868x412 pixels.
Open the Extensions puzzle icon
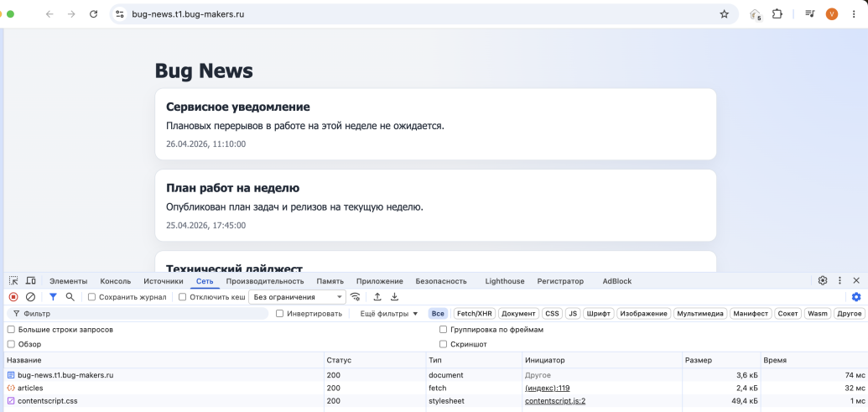(x=777, y=14)
